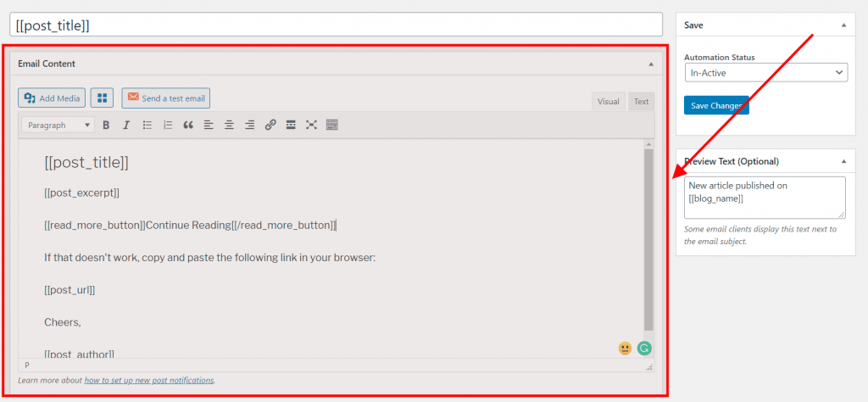Screen dimensions: 868x402
Task: Click inside the Preview Text field
Action: coord(765,198)
